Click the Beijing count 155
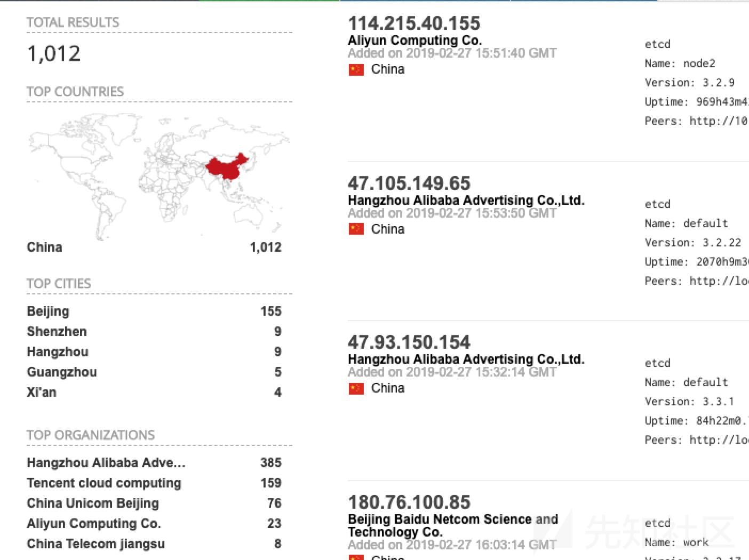Image resolution: width=749 pixels, height=560 pixels. click(271, 311)
